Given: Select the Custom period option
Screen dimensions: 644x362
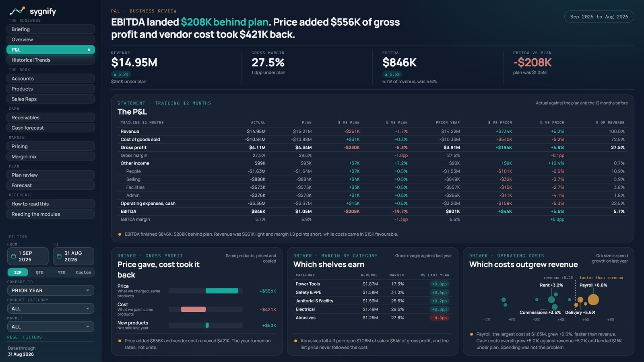Looking at the screenshot, I should [83, 272].
